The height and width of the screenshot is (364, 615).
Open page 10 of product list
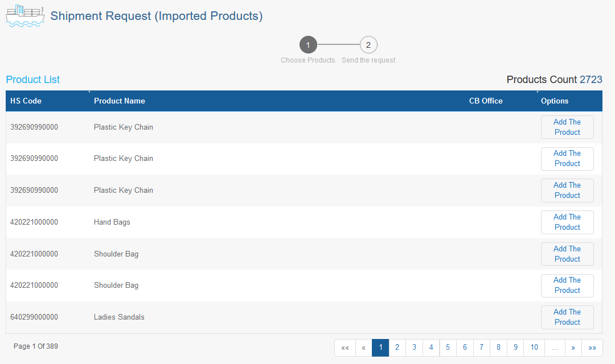(x=534, y=348)
